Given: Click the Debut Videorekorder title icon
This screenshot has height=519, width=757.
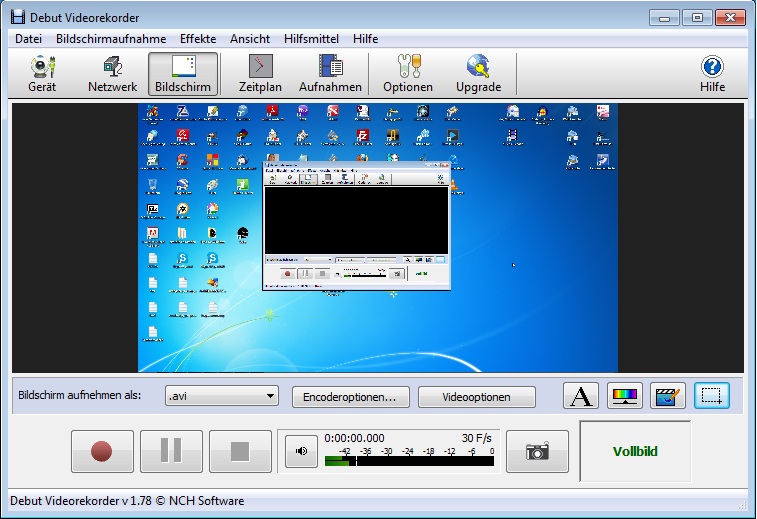Looking at the screenshot, I should click(x=18, y=17).
